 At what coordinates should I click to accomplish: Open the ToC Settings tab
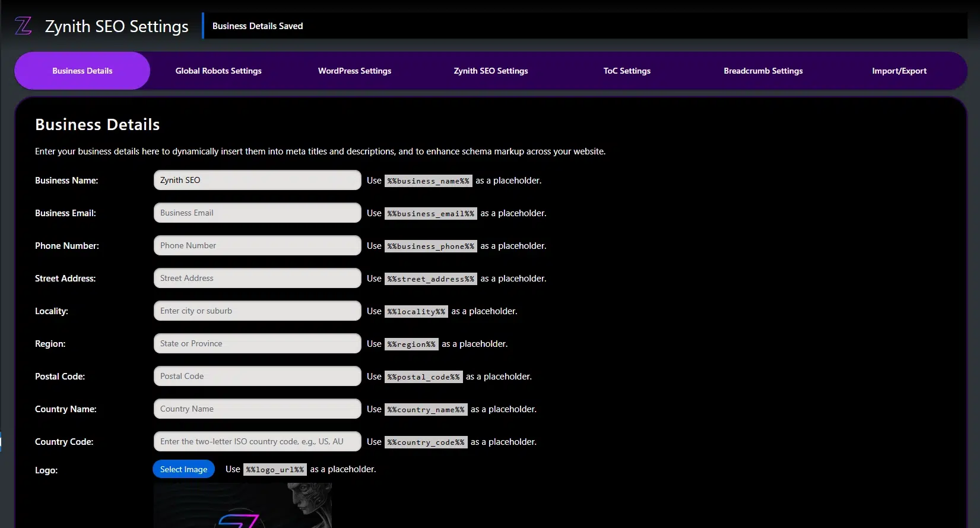tap(627, 71)
